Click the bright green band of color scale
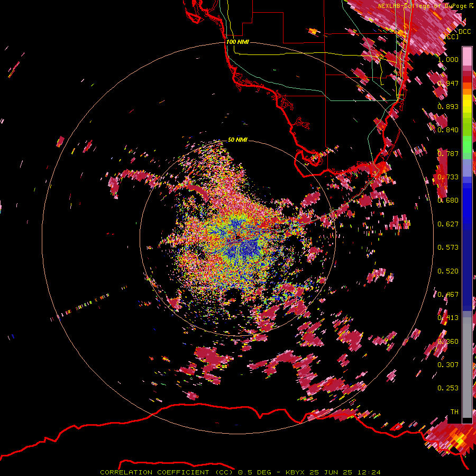 (x=467, y=144)
